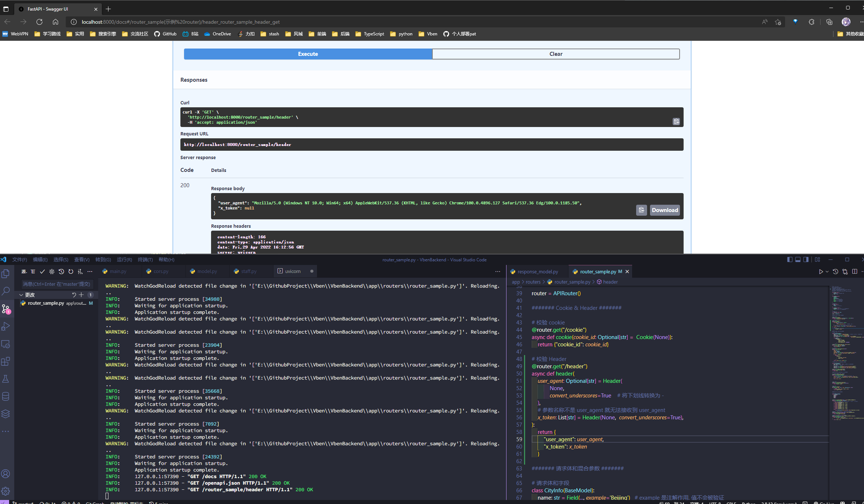Open VS Code Accounts icon
The width and height of the screenshot is (864, 504).
pos(6,474)
